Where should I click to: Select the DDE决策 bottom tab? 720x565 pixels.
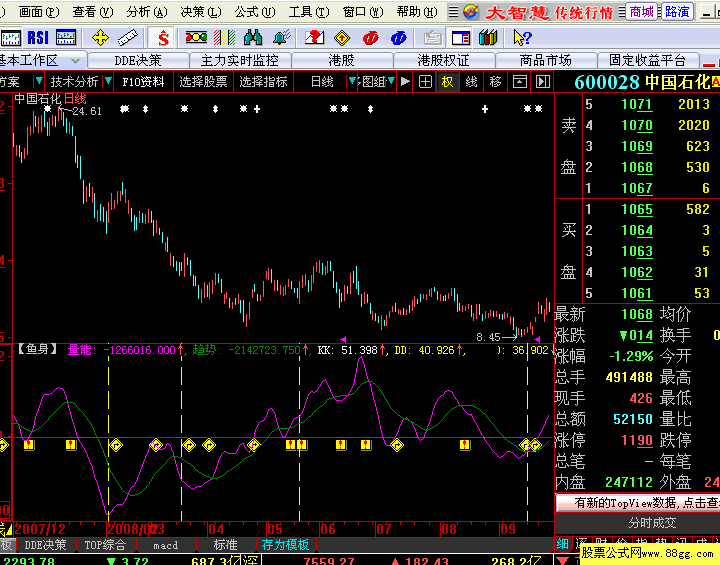coord(45,545)
